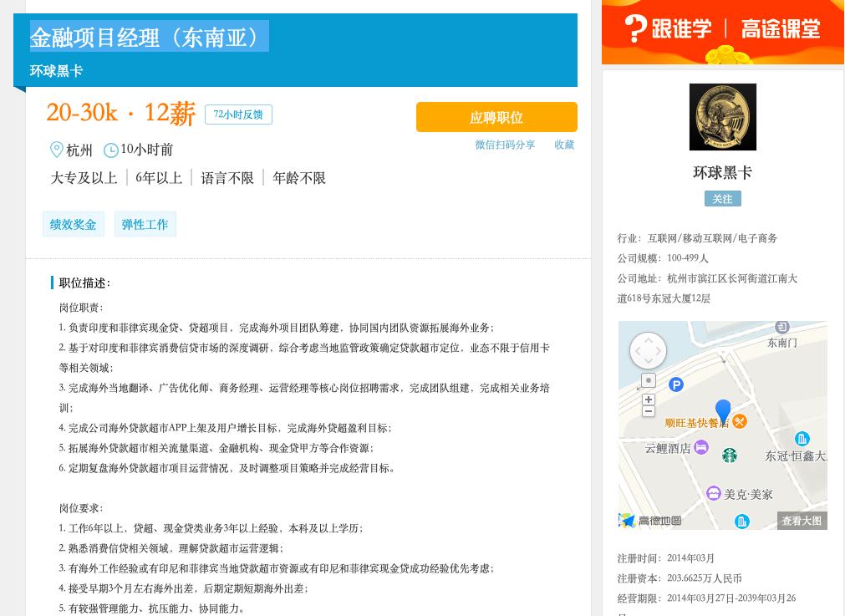
Task: Click the parking P icon on the map
Action: point(677,384)
